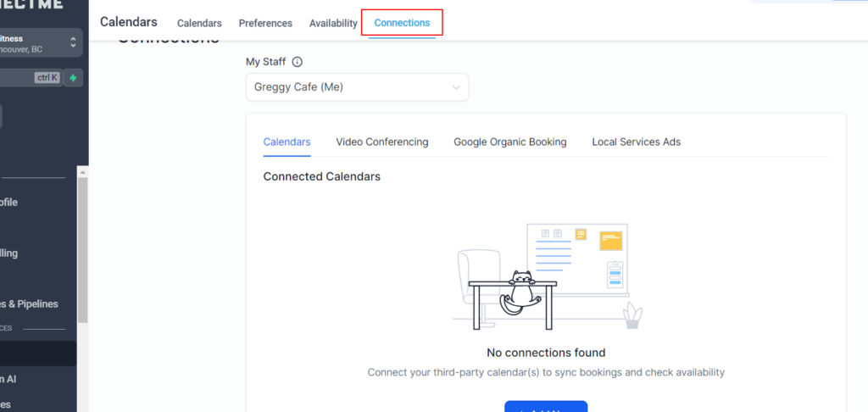Click the My Staff info icon
Viewport: 868px width, 412px height.
(x=298, y=62)
